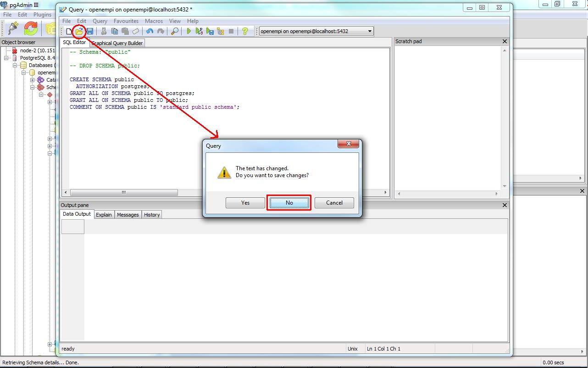Open the Plugins menu in pgAdmin
The image size is (588, 368).
click(42, 15)
